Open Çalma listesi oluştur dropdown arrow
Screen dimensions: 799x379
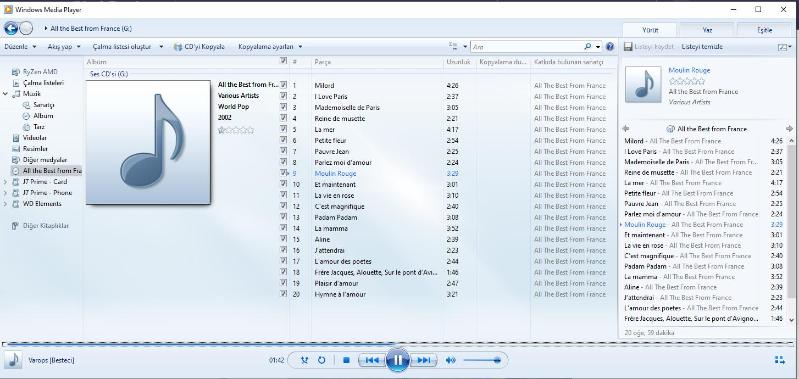tap(161, 46)
